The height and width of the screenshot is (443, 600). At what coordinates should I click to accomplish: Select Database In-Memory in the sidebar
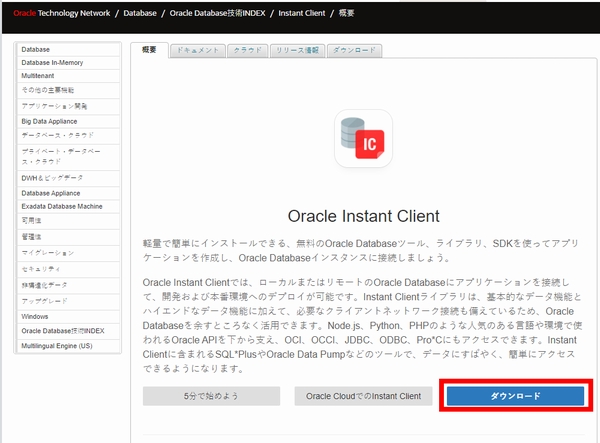[x=68, y=62]
